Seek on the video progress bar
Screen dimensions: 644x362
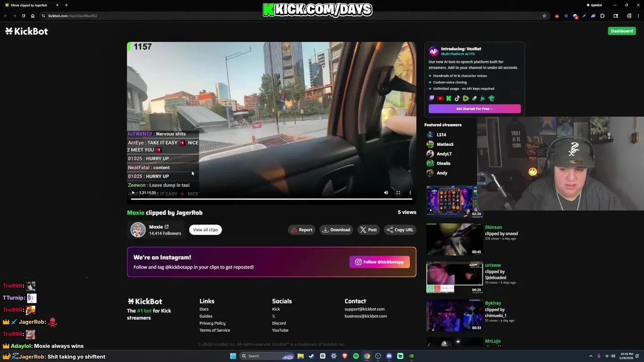coord(272,199)
